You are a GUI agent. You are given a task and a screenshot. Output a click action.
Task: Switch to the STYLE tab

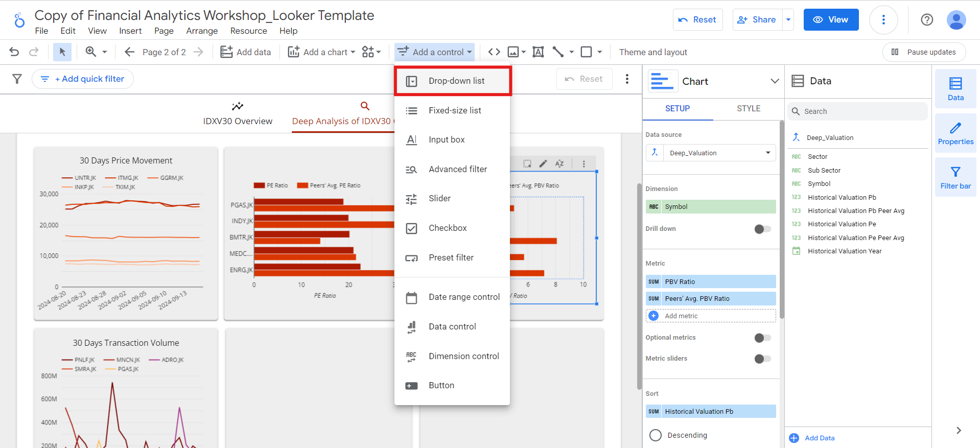(749, 108)
